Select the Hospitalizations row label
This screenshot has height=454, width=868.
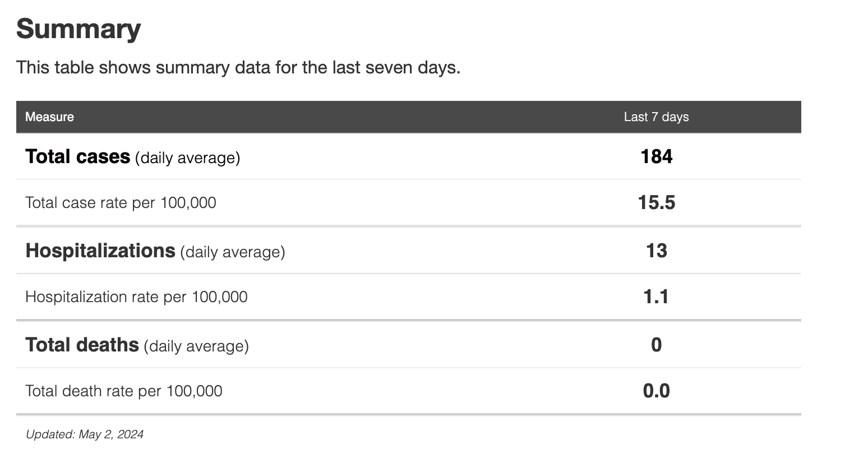pos(100,251)
